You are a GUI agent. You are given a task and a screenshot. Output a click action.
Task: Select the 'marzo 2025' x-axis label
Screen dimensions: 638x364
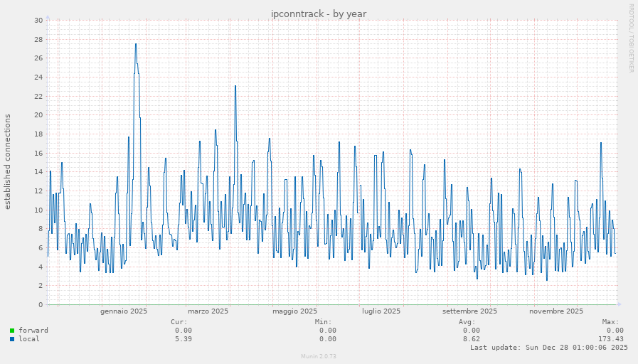point(208,311)
